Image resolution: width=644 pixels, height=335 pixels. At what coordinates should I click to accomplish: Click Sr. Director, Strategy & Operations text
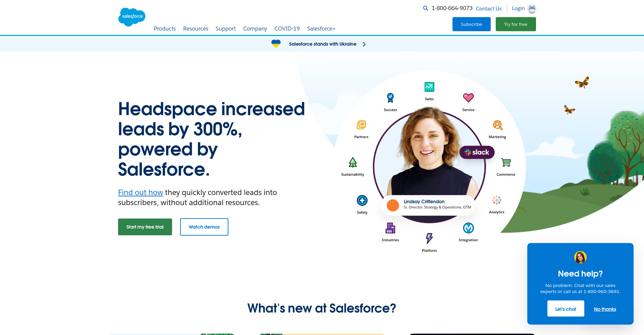click(x=437, y=207)
